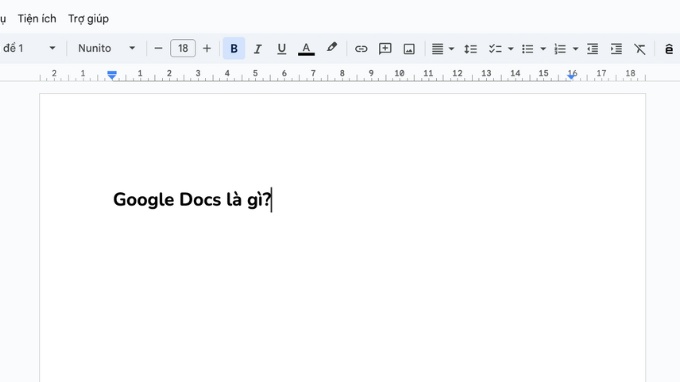Insert an image with the image icon
Image resolution: width=680 pixels, height=382 pixels.
click(409, 49)
